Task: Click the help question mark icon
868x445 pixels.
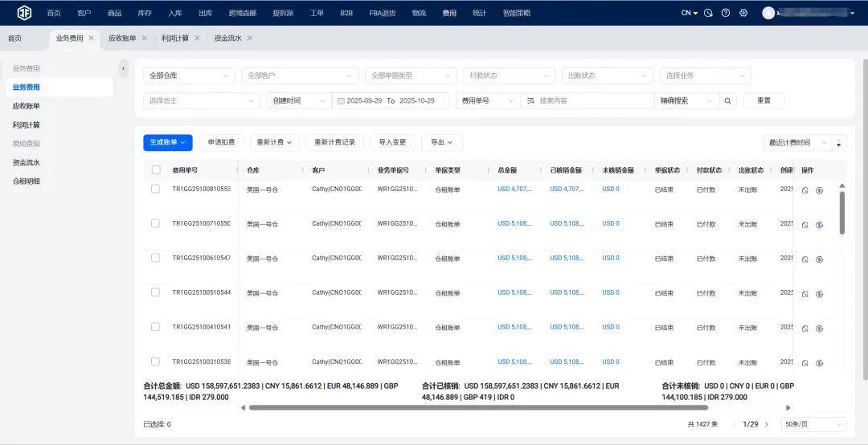Action: pos(726,13)
